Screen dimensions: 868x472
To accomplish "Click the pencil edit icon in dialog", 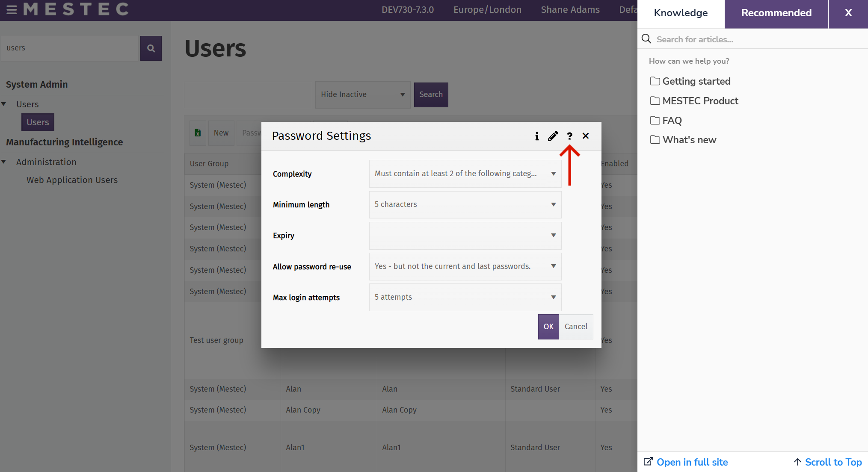I will [x=553, y=136].
